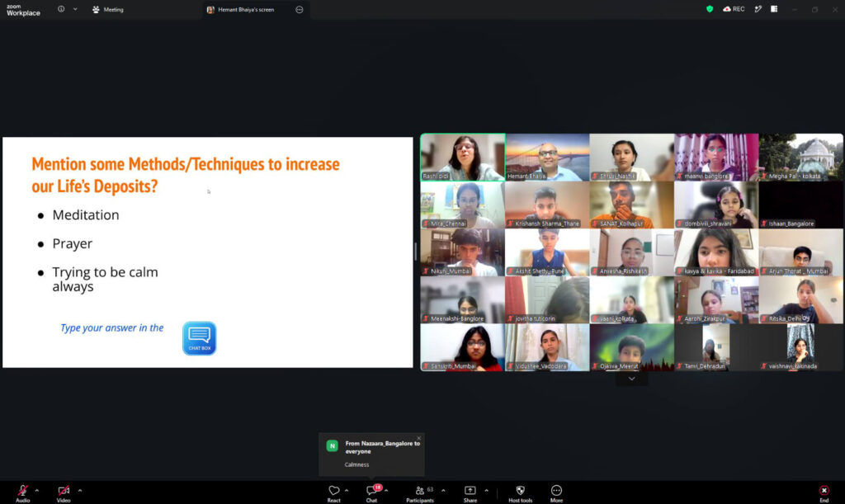Select the Akshit Shetty_Pune video tile
This screenshot has width=845, height=504.
pos(547,252)
